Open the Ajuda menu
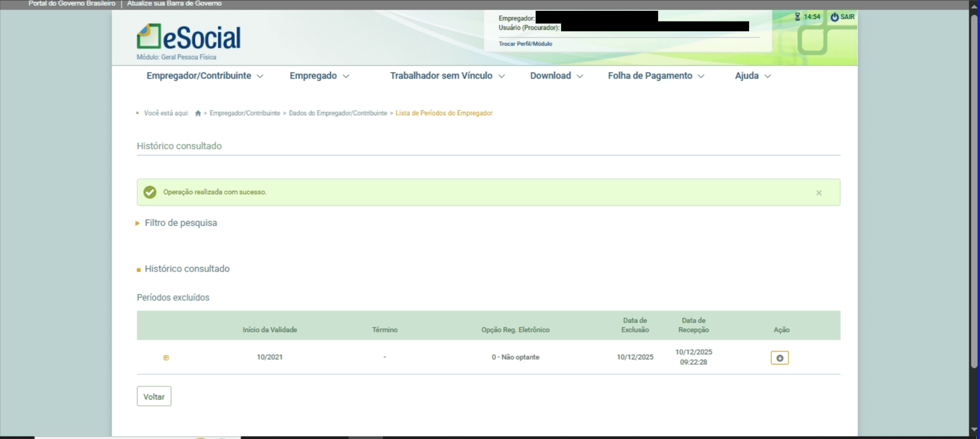 tap(752, 76)
